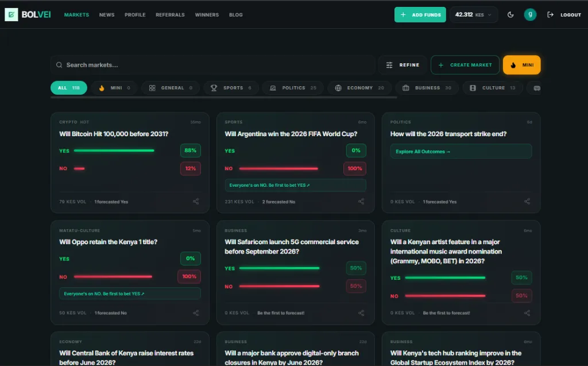This screenshot has height=366, width=588.
Task: Click the sliders icon in Refine button
Action: pos(389,65)
